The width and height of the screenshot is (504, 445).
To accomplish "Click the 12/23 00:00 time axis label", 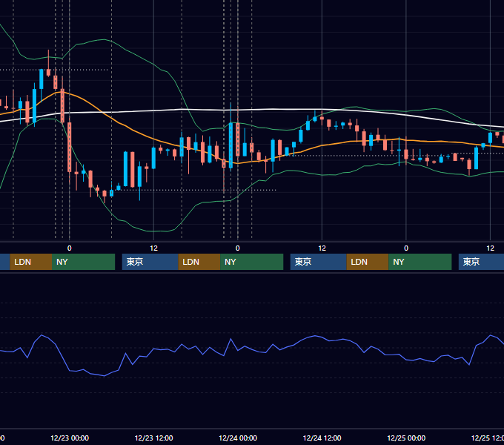I will pyautogui.click(x=70, y=438).
